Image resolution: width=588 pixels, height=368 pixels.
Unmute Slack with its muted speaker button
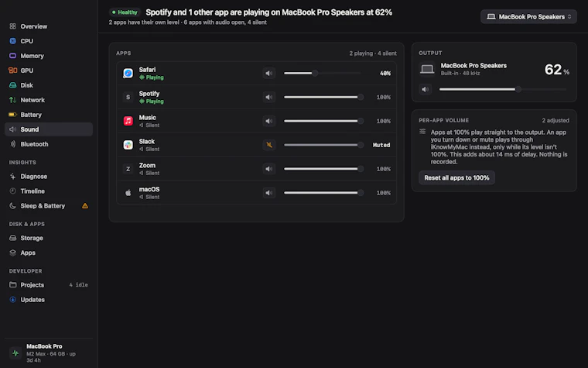pos(269,145)
